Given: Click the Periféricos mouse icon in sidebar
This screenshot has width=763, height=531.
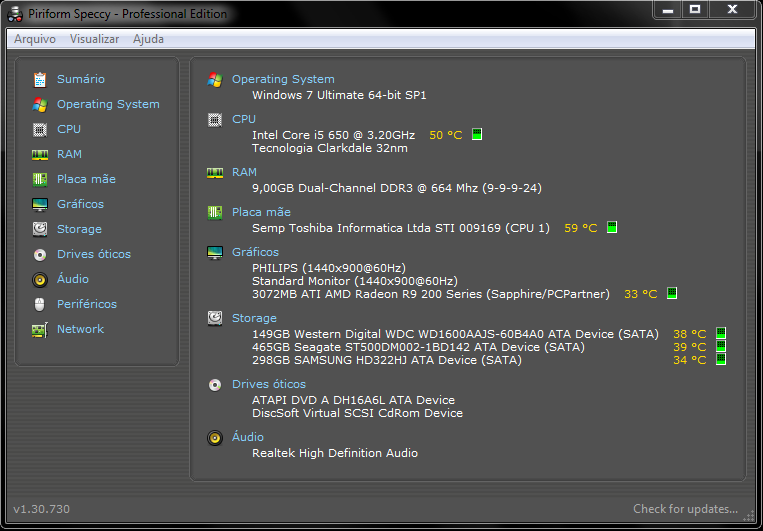Looking at the screenshot, I should (40, 304).
